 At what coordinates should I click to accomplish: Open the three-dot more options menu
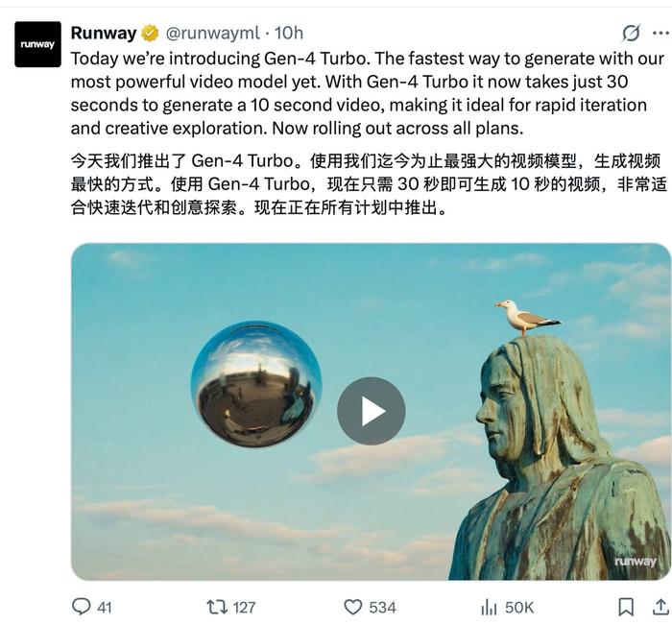click(x=660, y=33)
